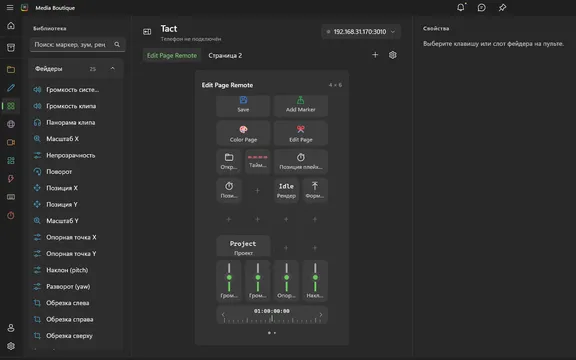Open the keyboard sidebar icon
Image resolution: width=576 pixels, height=360 pixels.
coord(11,197)
